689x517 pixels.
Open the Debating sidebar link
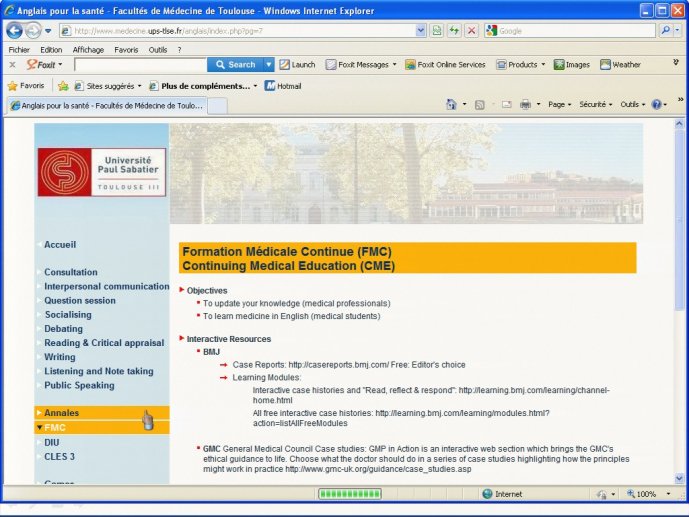coord(63,329)
